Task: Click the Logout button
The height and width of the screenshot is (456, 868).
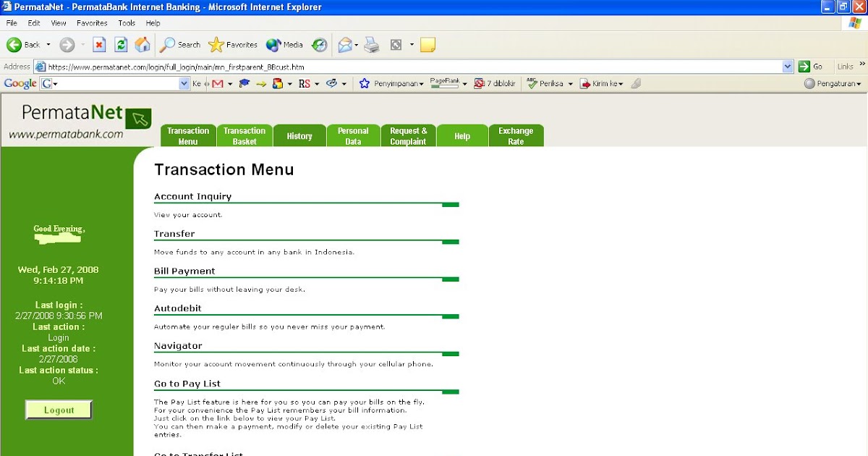Action: tap(59, 410)
